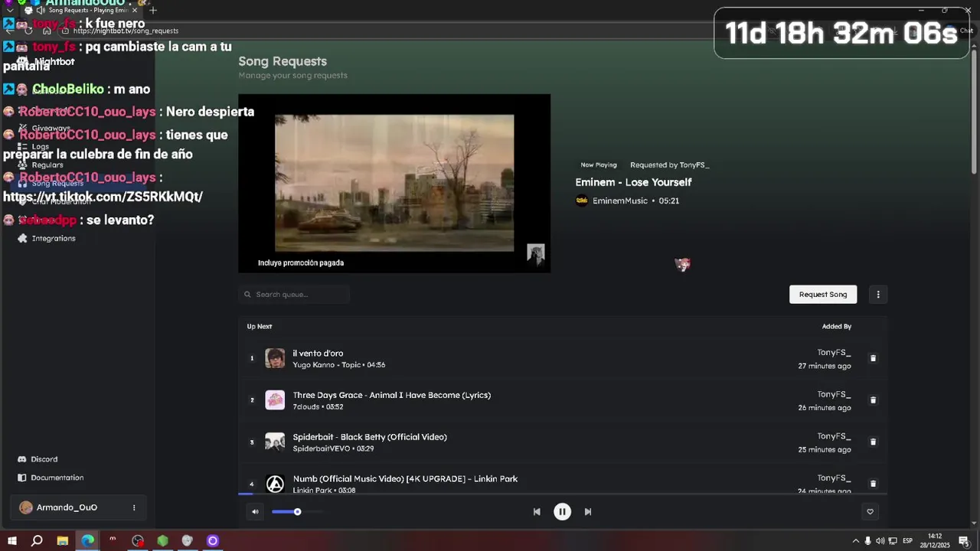Select Numb 4K UPGRADE Linkin Park title
The width and height of the screenshot is (980, 551).
point(405,479)
